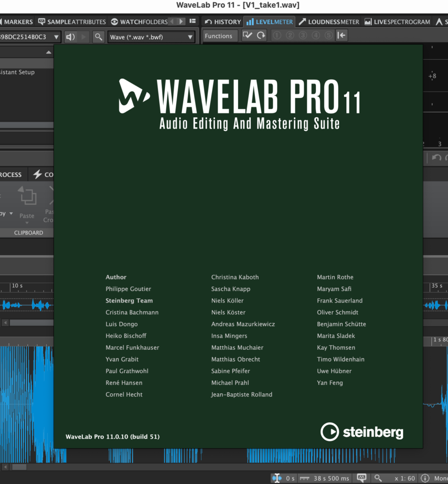Click the overview scrollbar left arrow
The image size is (448, 484).
[x=5, y=322]
